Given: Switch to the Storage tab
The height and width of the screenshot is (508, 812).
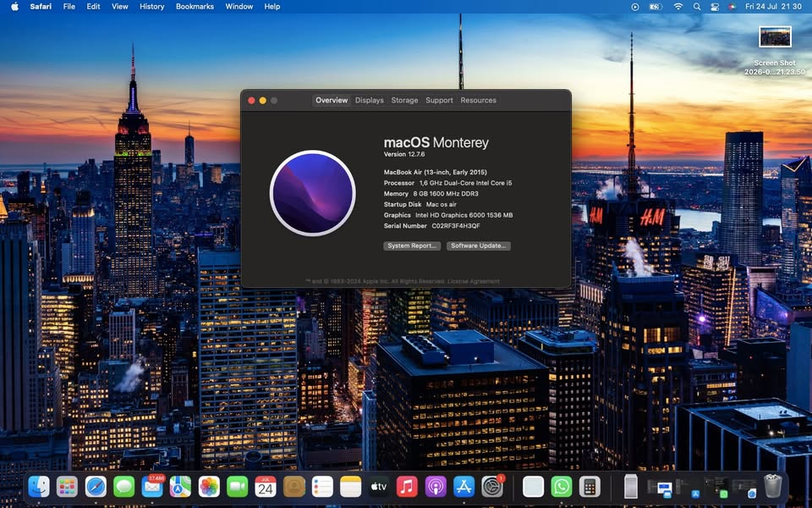Looking at the screenshot, I should pyautogui.click(x=404, y=100).
